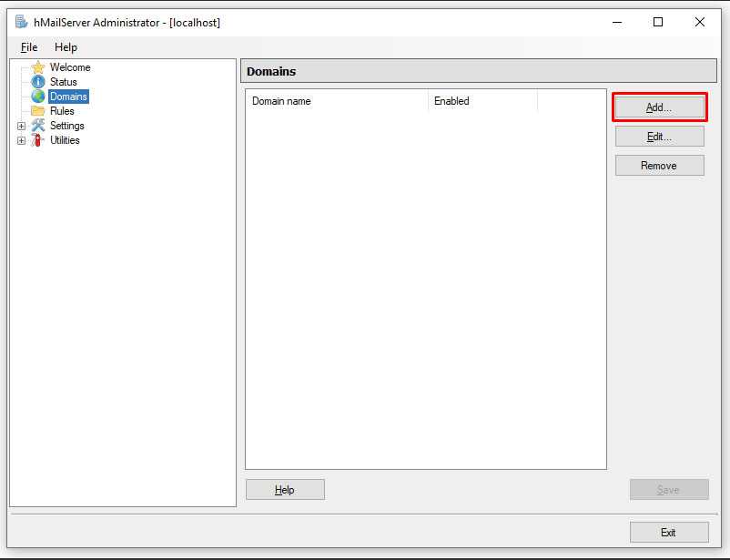The image size is (730, 560).
Task: Click the Enabled column header
Action: 482,101
